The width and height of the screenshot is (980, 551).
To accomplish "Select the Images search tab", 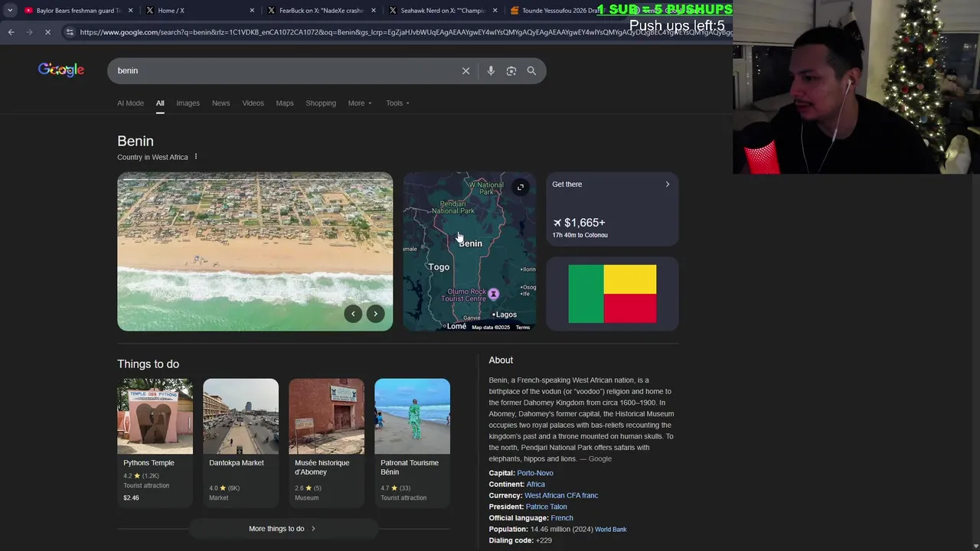I will (188, 103).
